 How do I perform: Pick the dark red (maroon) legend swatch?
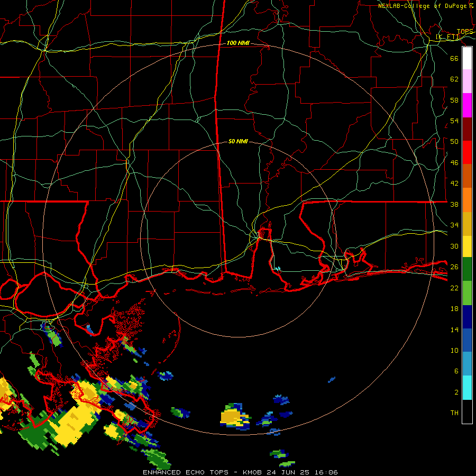pyautogui.click(x=467, y=129)
